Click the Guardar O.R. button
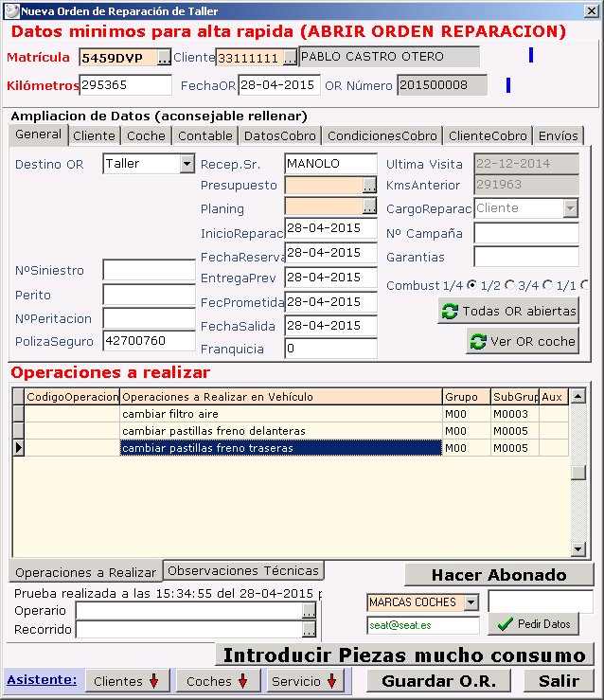The image size is (604, 700). point(439,681)
